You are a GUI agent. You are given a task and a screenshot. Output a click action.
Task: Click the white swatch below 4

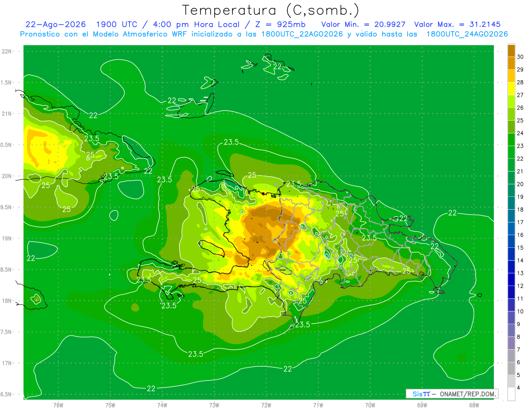pos(511,394)
